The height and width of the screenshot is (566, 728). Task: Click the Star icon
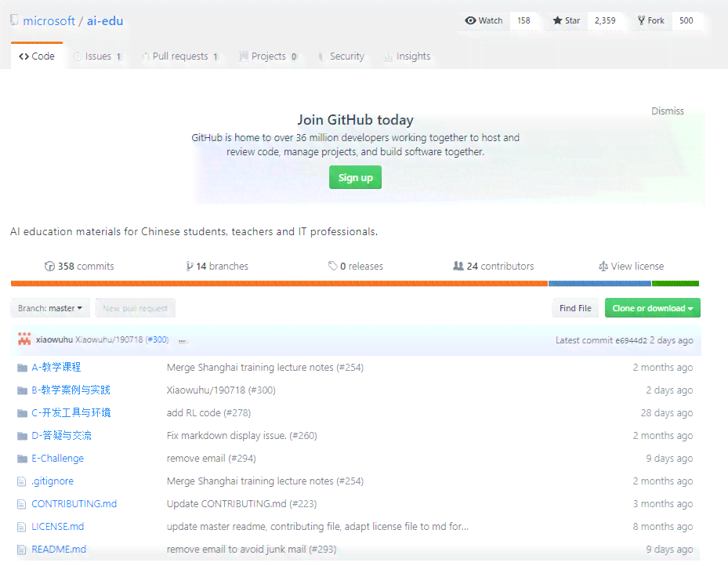[557, 20]
